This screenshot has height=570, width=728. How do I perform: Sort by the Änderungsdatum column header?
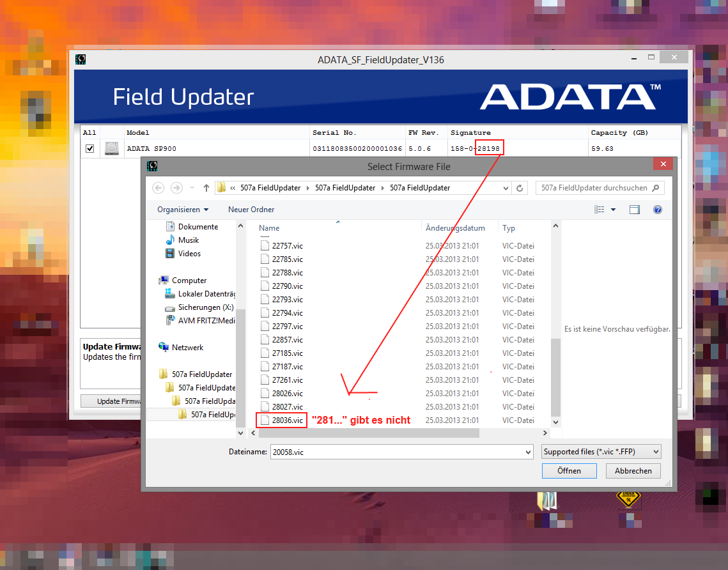(x=455, y=228)
